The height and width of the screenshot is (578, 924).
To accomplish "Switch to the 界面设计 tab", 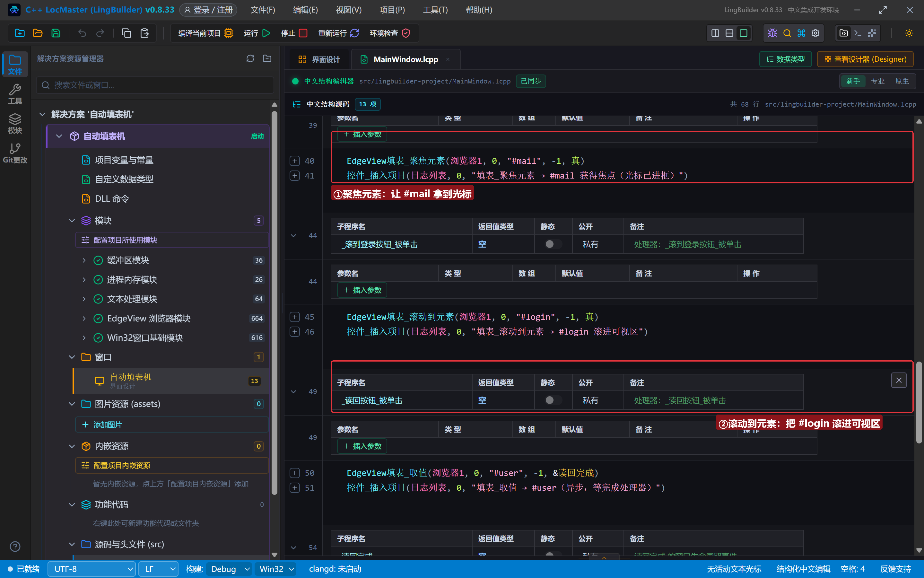I will (x=319, y=59).
